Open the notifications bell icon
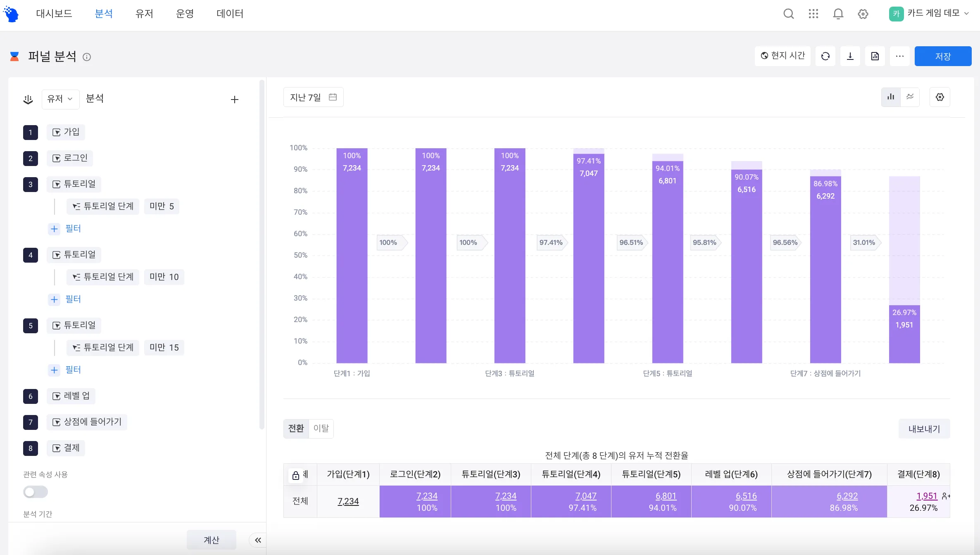Image resolution: width=980 pixels, height=555 pixels. (838, 14)
